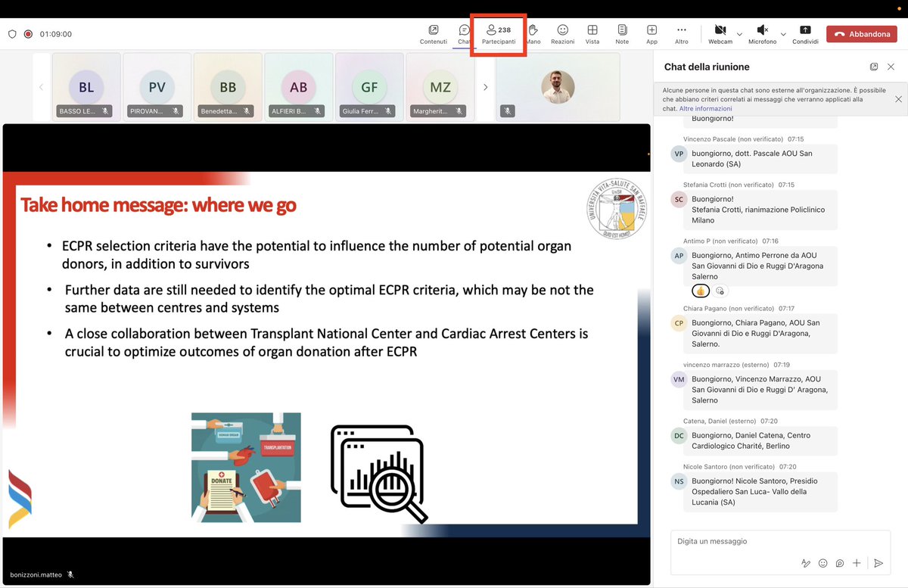Show the next participants page arrow
This screenshot has width=908, height=588.
tap(485, 87)
